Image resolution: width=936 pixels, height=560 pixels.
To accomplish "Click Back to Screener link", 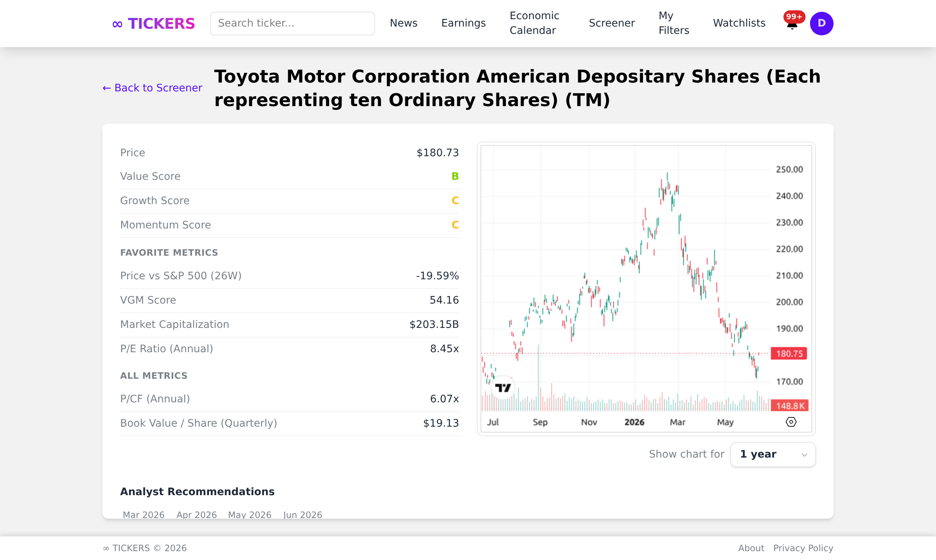I will [x=152, y=88].
